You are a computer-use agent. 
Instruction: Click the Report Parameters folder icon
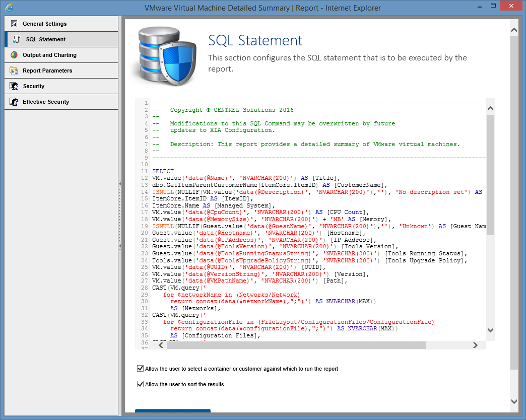pos(15,71)
